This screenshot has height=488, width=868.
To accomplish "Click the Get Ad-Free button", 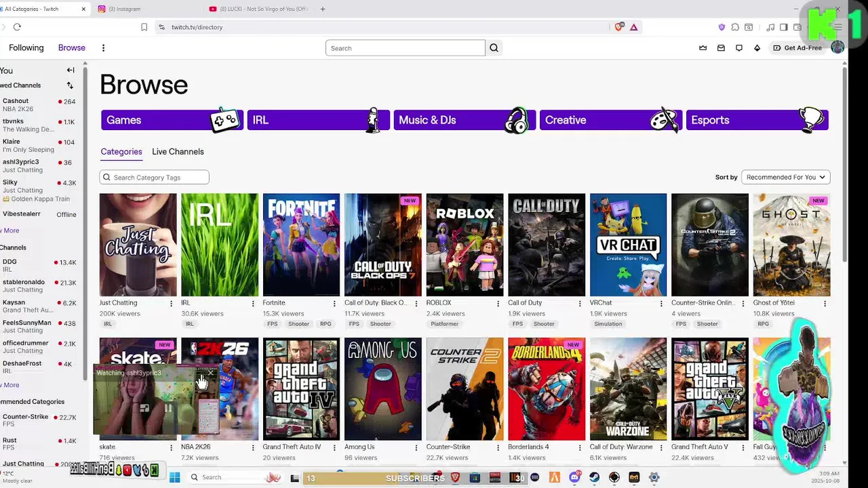I will tap(797, 48).
